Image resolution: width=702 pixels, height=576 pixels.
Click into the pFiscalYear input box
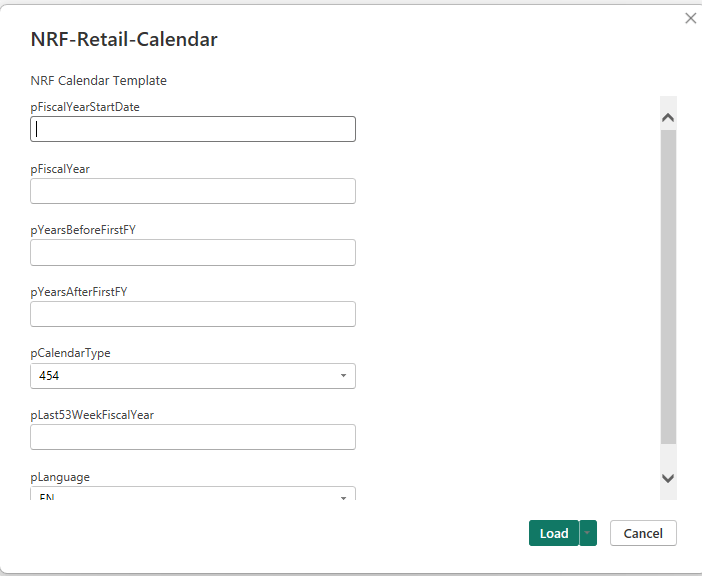pyautogui.click(x=193, y=191)
